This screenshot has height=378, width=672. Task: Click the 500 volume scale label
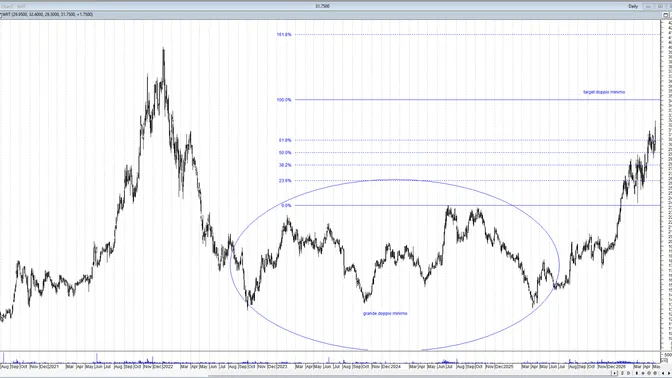pyautogui.click(x=668, y=355)
